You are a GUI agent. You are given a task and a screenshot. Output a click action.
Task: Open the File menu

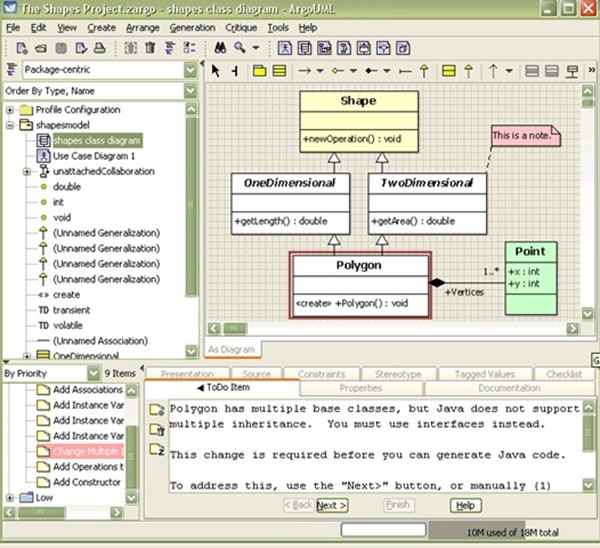coord(13,28)
